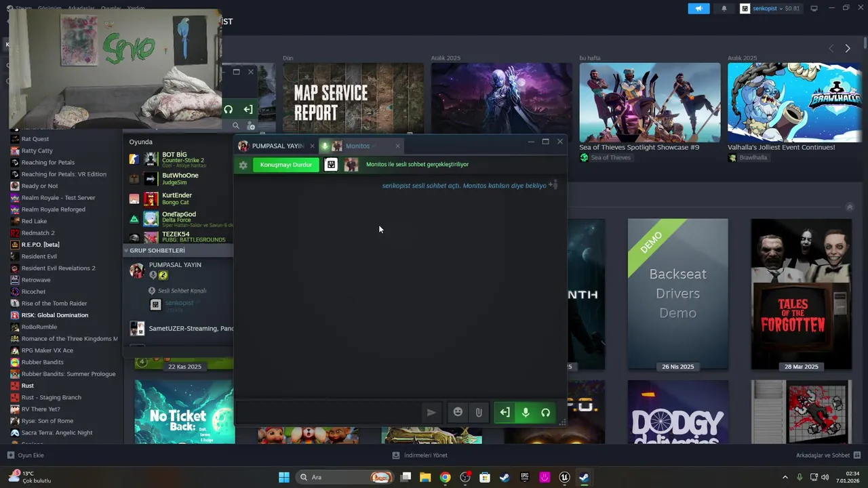
Task: Open Windows Start menu
Action: pyautogui.click(x=284, y=477)
